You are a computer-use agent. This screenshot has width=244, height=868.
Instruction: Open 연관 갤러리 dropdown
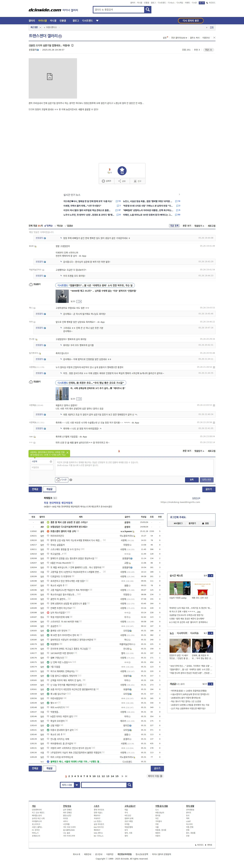pyautogui.click(x=179, y=38)
